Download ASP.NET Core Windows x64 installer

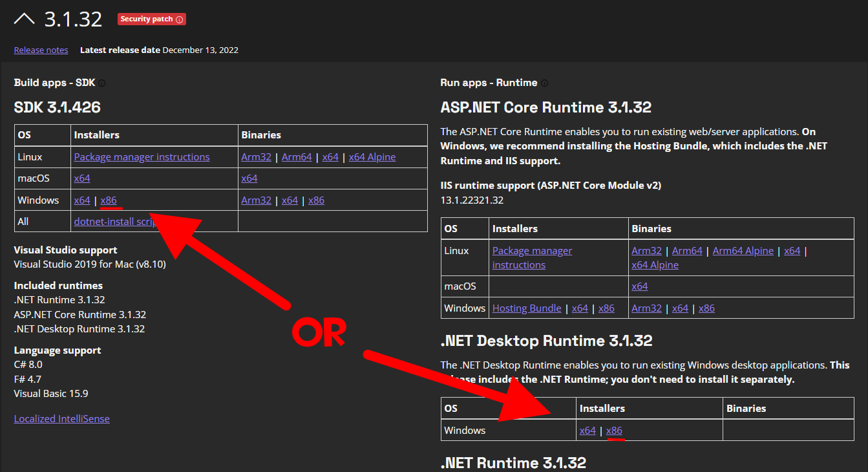pos(580,308)
